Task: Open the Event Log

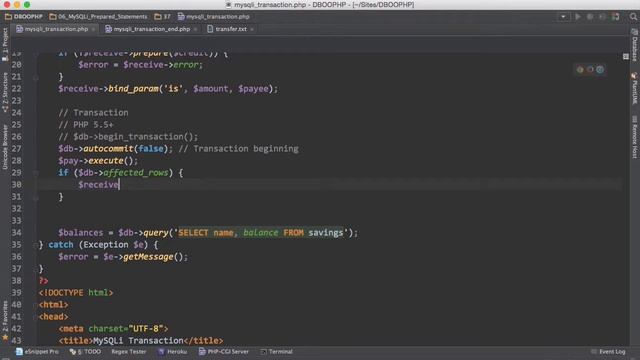Action: tap(608, 351)
